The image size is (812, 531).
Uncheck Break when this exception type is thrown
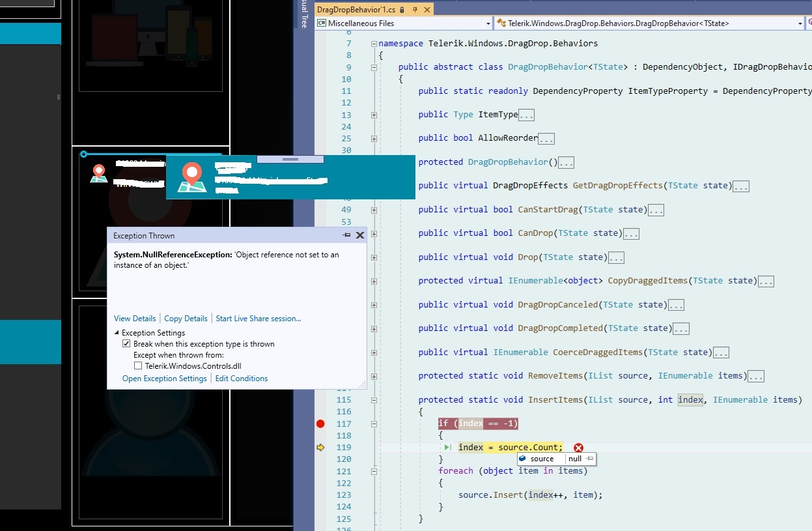point(127,344)
